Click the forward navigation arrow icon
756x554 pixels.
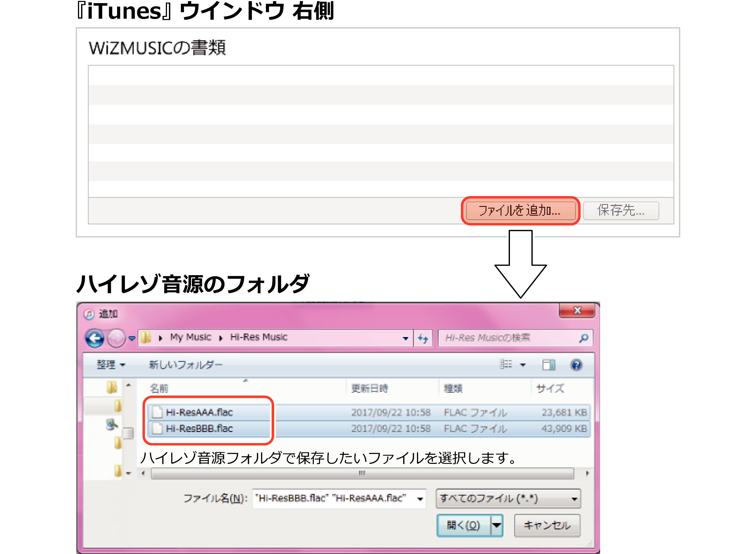pos(116,338)
